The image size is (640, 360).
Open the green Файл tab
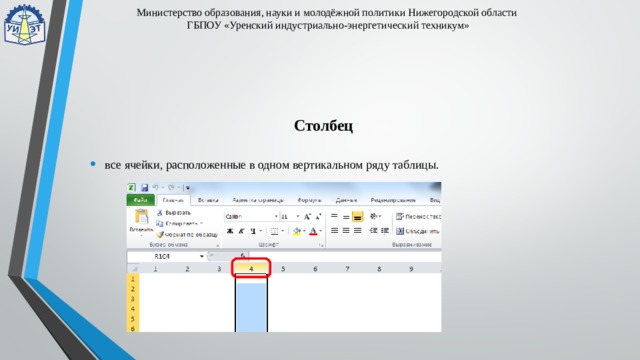pos(140,200)
